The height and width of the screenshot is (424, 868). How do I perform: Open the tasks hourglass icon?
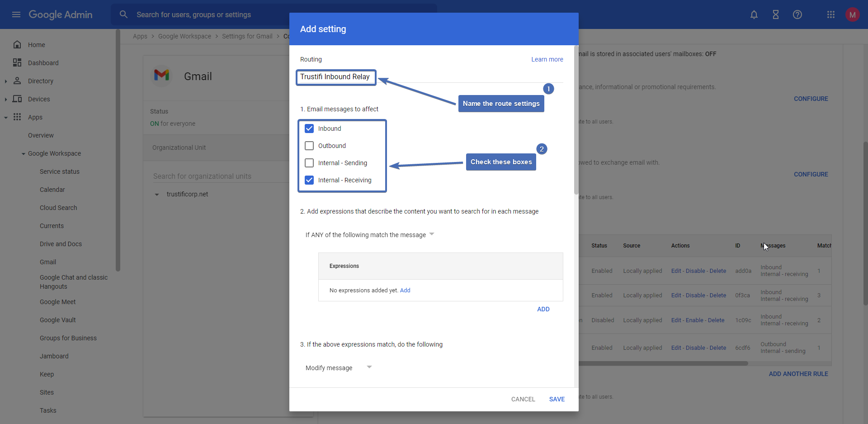pyautogui.click(x=776, y=14)
